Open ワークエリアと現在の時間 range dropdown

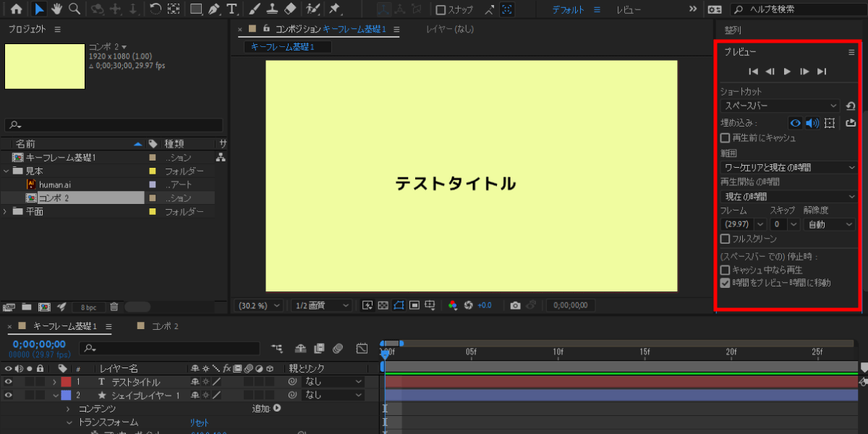[x=788, y=167]
